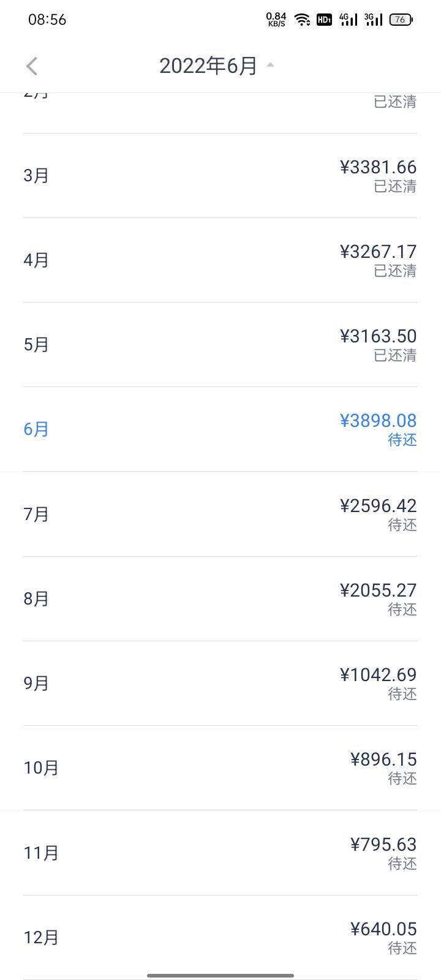Expand the 2022年6月 month dropdown arrow
The width and height of the screenshot is (441, 980).
[x=270, y=64]
